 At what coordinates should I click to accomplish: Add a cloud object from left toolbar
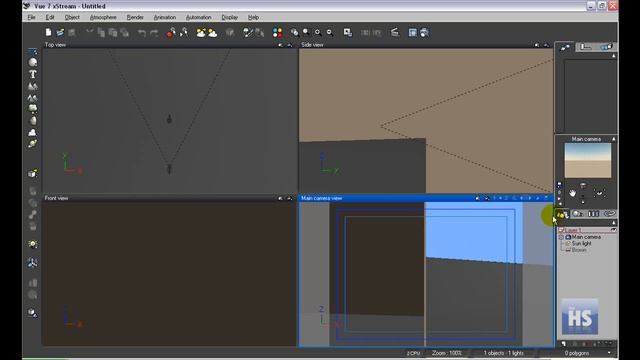(33, 132)
